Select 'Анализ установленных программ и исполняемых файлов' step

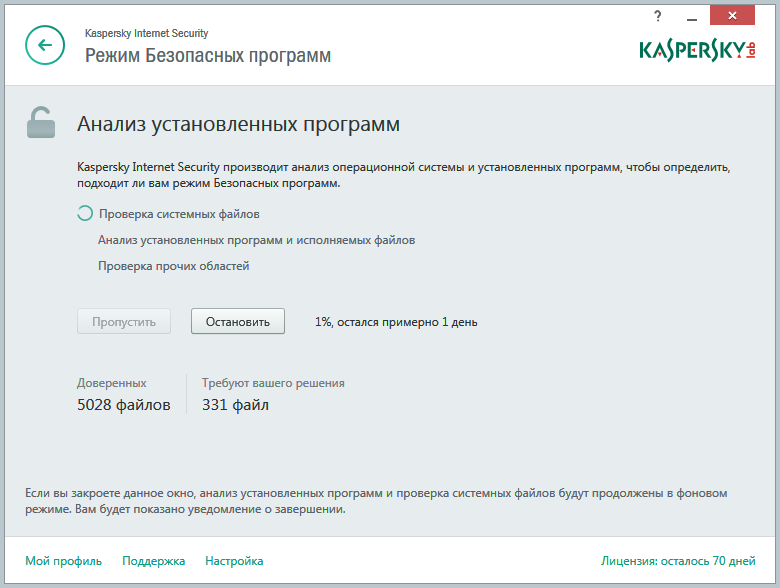[x=256, y=240]
